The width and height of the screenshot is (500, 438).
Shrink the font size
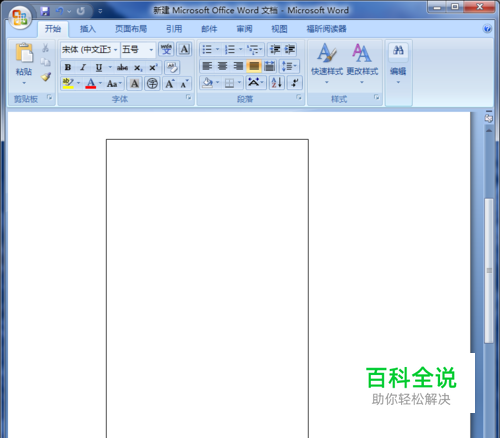coord(184,83)
